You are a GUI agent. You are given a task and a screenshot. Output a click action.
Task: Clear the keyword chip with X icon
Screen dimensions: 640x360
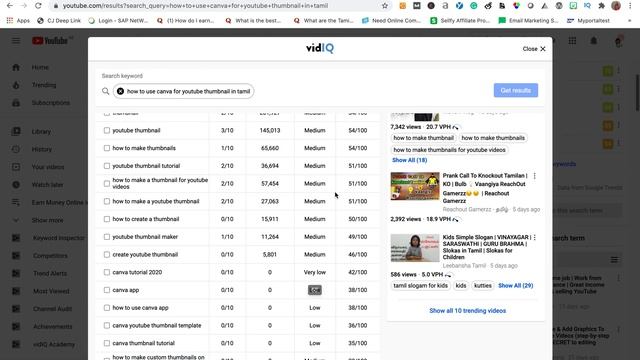click(120, 91)
